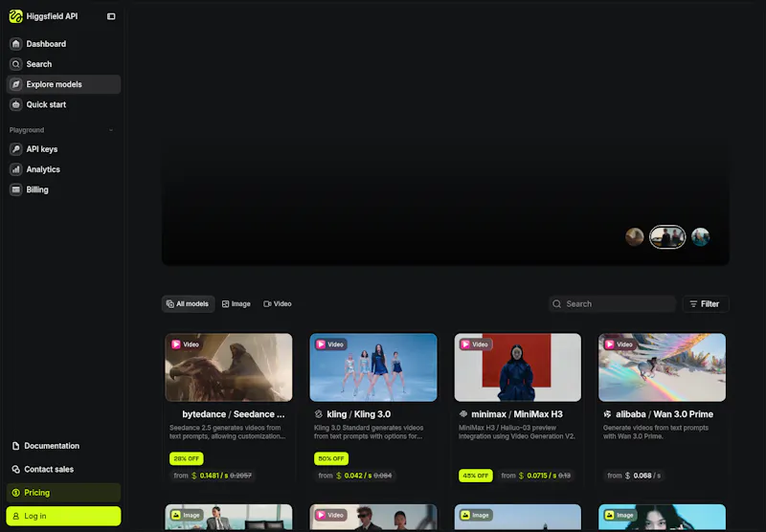Select the All models tab
This screenshot has height=532, width=766.
(188, 304)
